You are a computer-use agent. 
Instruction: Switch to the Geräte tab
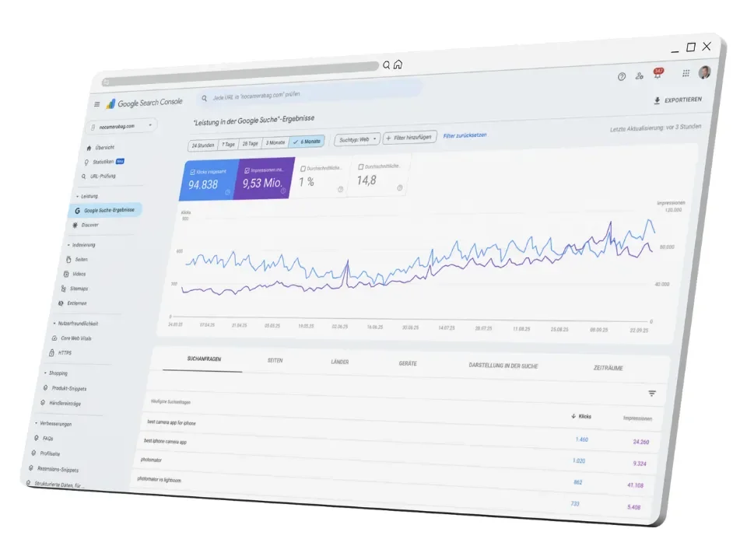coord(408,363)
